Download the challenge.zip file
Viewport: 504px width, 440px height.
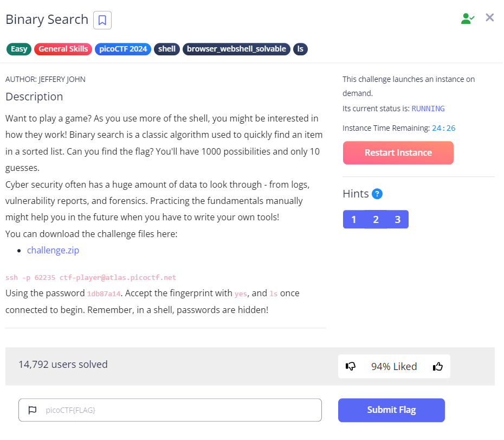coord(53,250)
